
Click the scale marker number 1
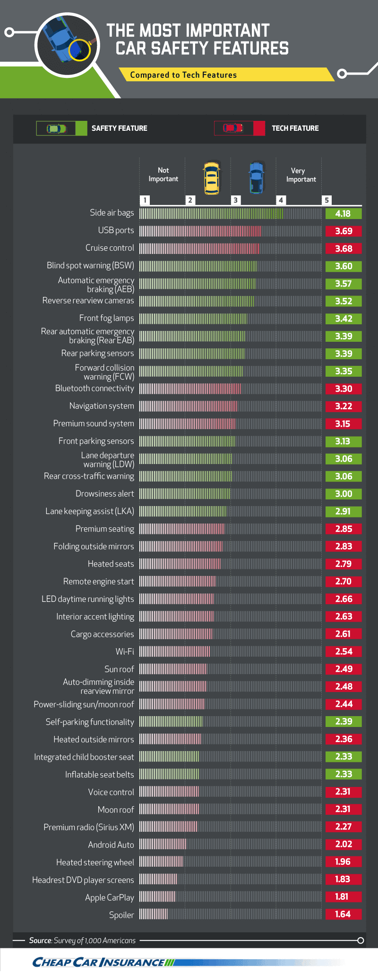click(145, 200)
